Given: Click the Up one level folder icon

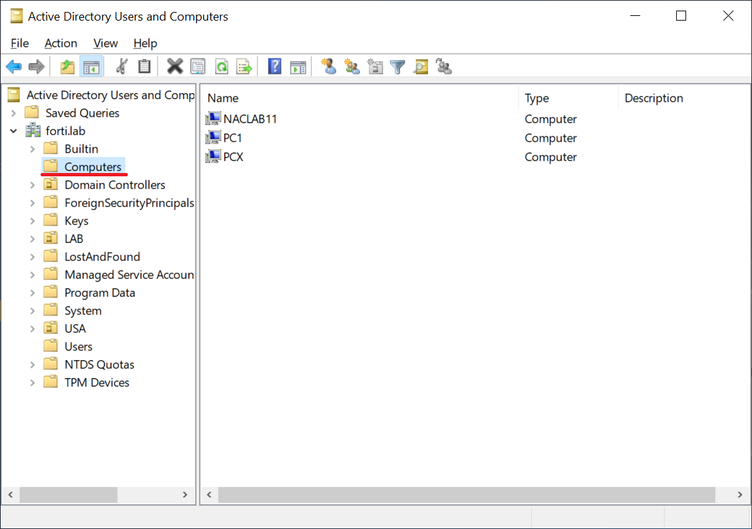Looking at the screenshot, I should [x=67, y=67].
